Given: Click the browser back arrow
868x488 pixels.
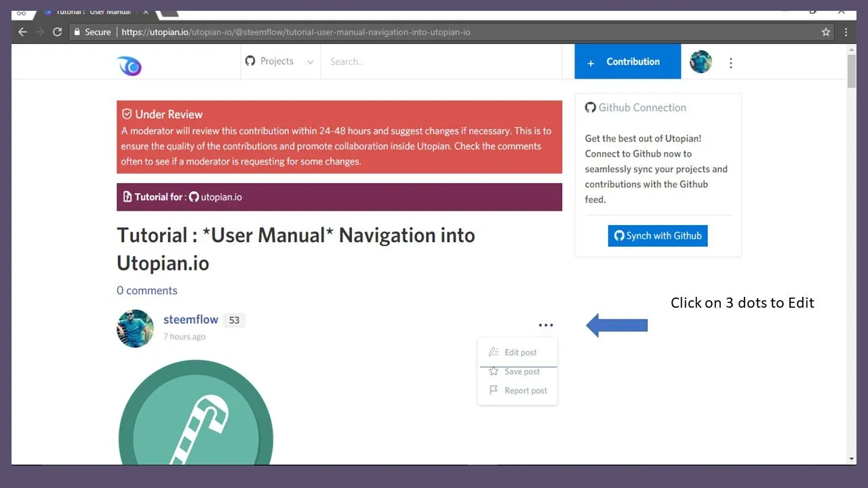Looking at the screenshot, I should [x=22, y=32].
